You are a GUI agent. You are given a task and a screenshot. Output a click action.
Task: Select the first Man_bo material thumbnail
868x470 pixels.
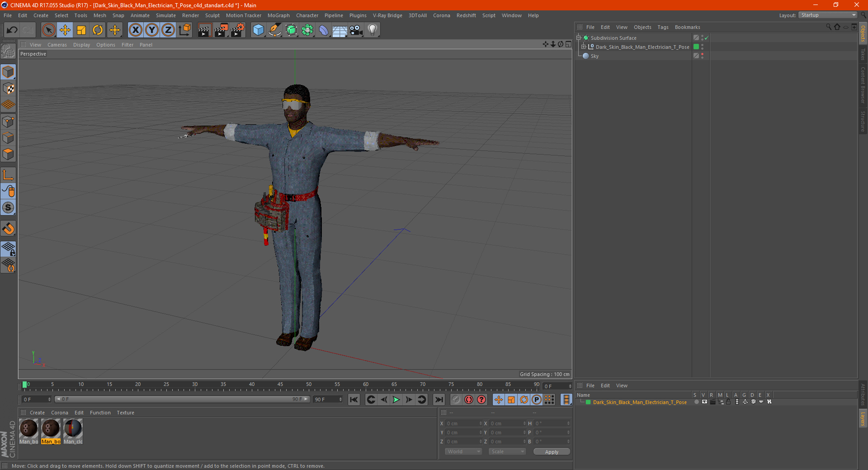tap(28, 431)
